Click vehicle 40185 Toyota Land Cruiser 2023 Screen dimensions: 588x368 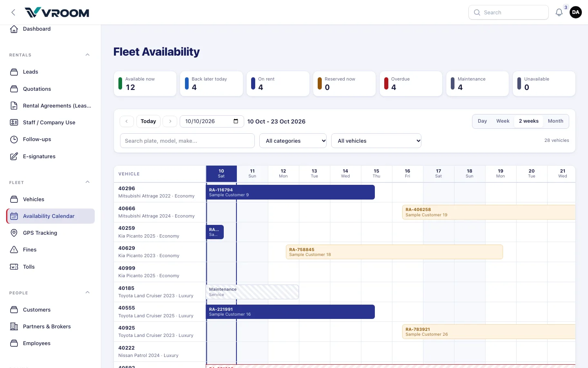[x=160, y=292]
